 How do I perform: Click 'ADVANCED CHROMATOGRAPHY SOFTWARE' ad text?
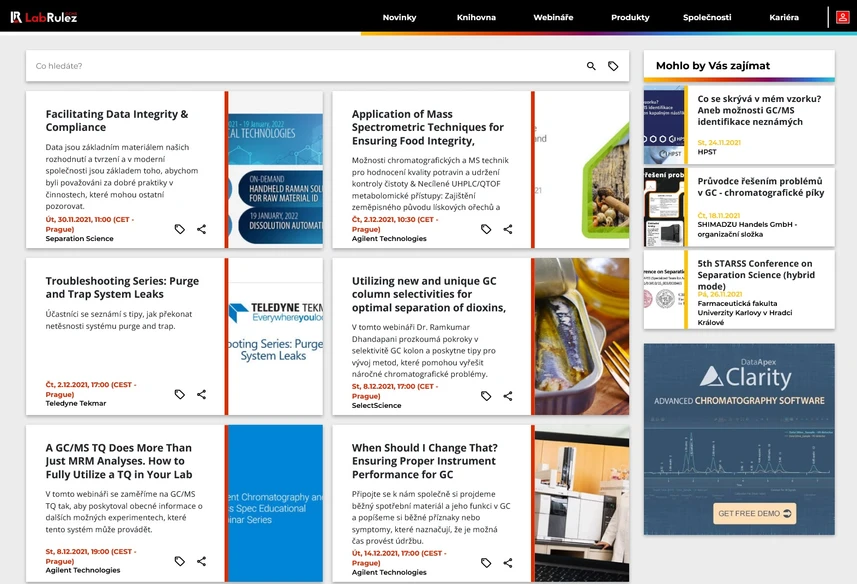coord(739,401)
